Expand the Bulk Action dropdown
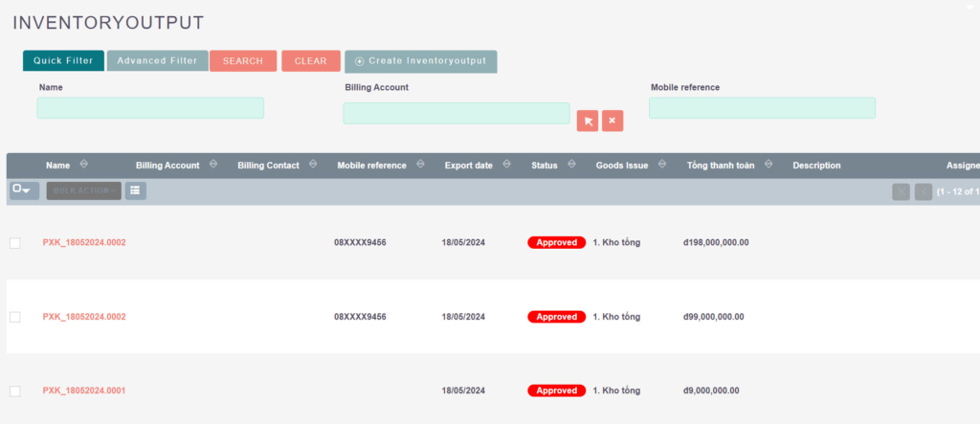 (x=84, y=190)
